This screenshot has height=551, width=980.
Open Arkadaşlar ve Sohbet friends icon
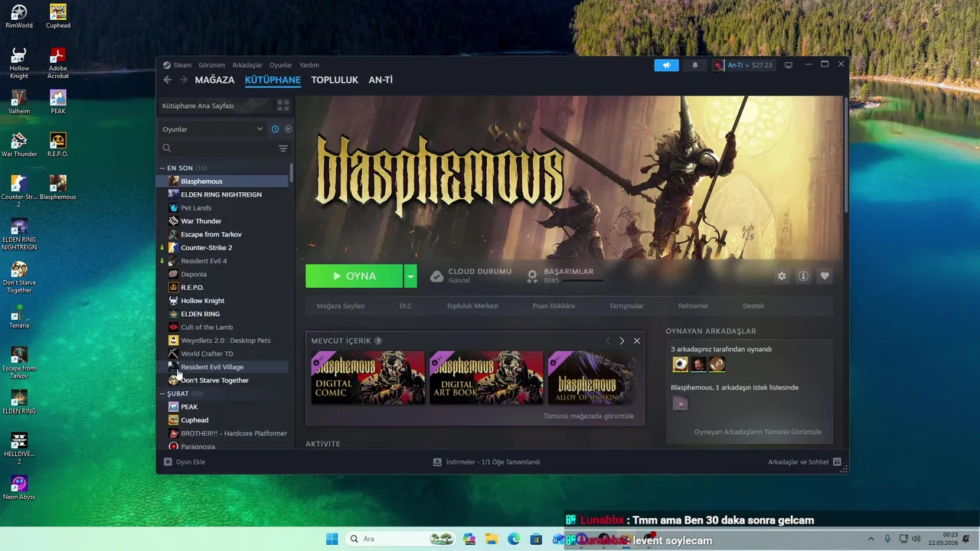tap(837, 462)
